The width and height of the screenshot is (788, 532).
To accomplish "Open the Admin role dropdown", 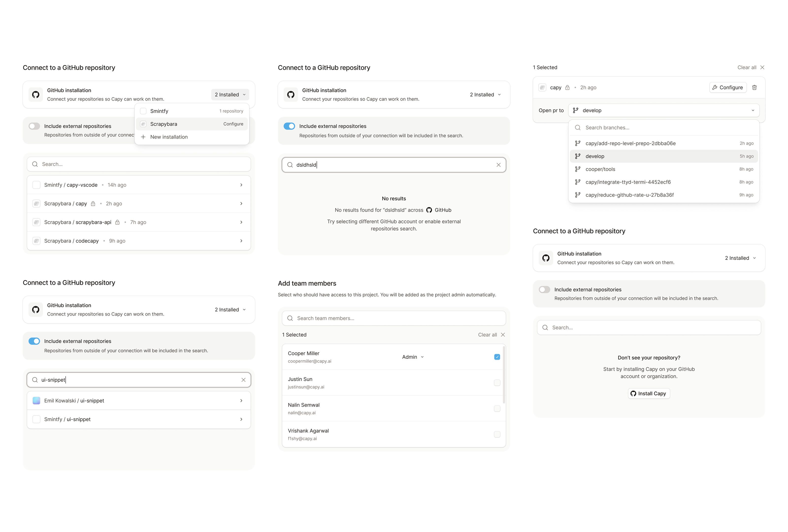I will (x=413, y=357).
